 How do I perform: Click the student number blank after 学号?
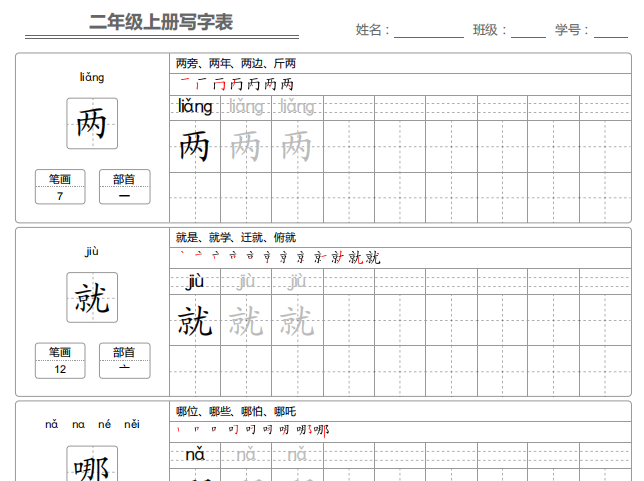[611, 31]
